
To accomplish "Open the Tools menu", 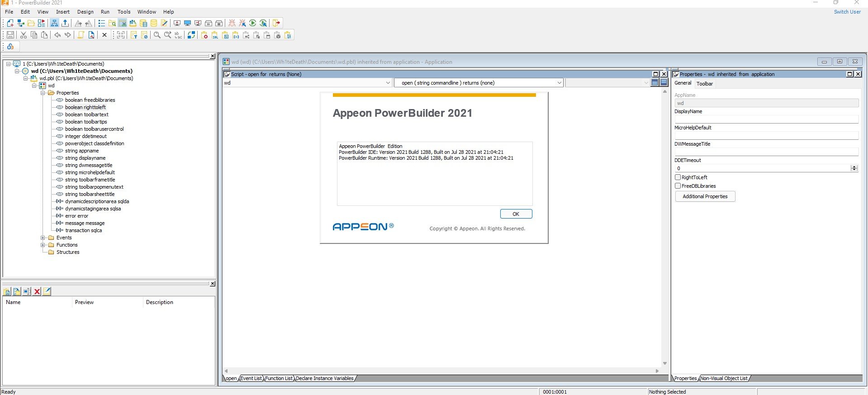I will coord(124,12).
